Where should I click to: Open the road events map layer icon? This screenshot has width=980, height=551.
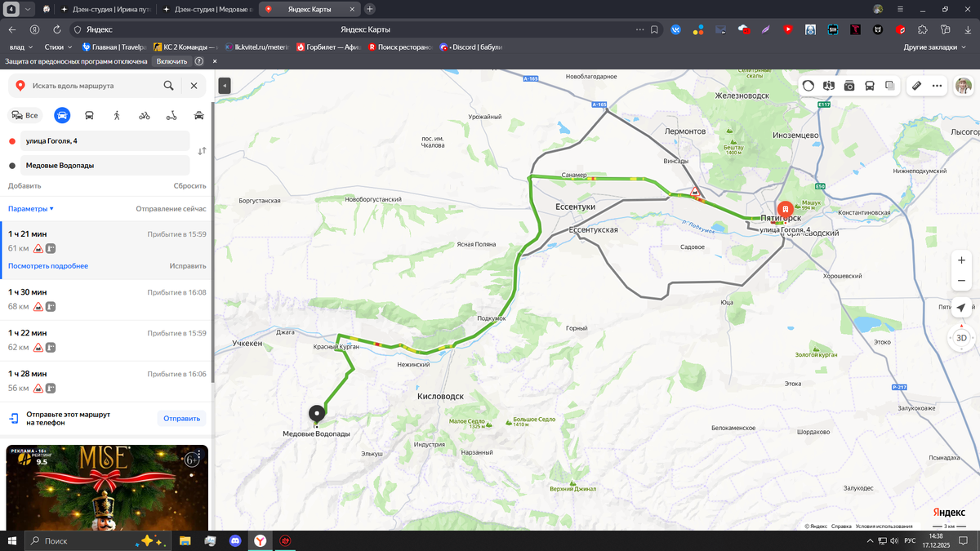click(829, 85)
